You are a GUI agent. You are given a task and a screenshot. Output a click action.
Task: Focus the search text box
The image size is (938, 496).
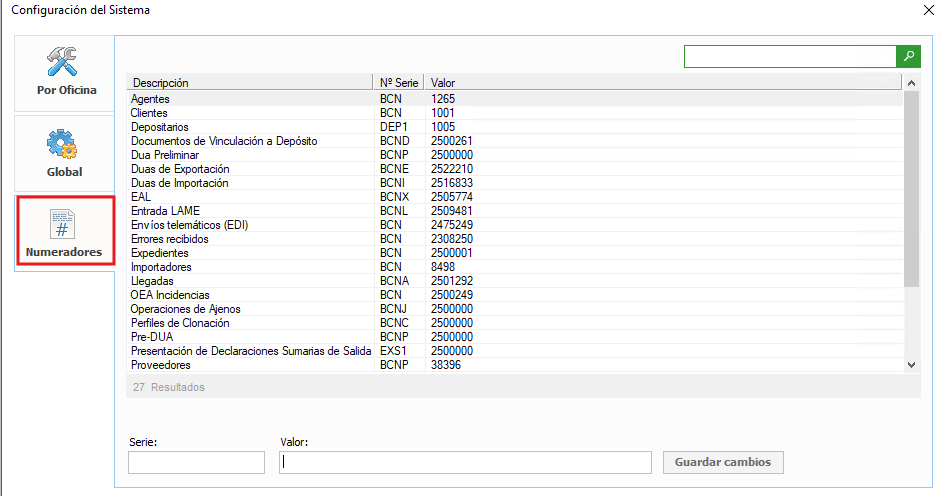tap(789, 57)
